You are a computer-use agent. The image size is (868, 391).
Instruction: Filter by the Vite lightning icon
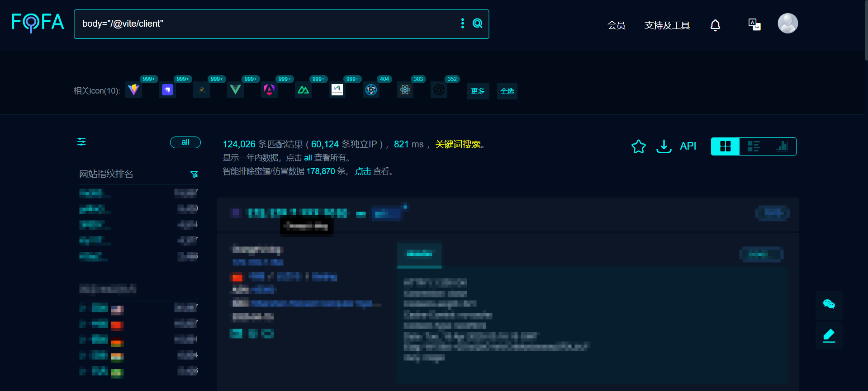[133, 90]
